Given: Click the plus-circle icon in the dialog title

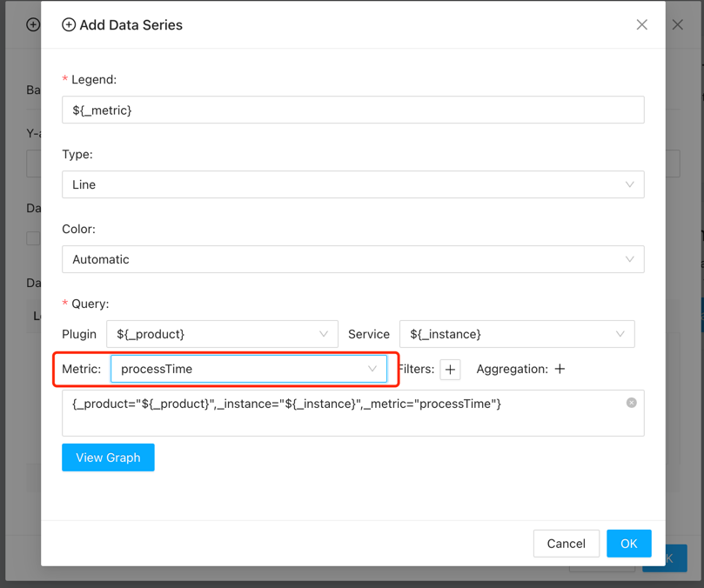Looking at the screenshot, I should coord(69,25).
